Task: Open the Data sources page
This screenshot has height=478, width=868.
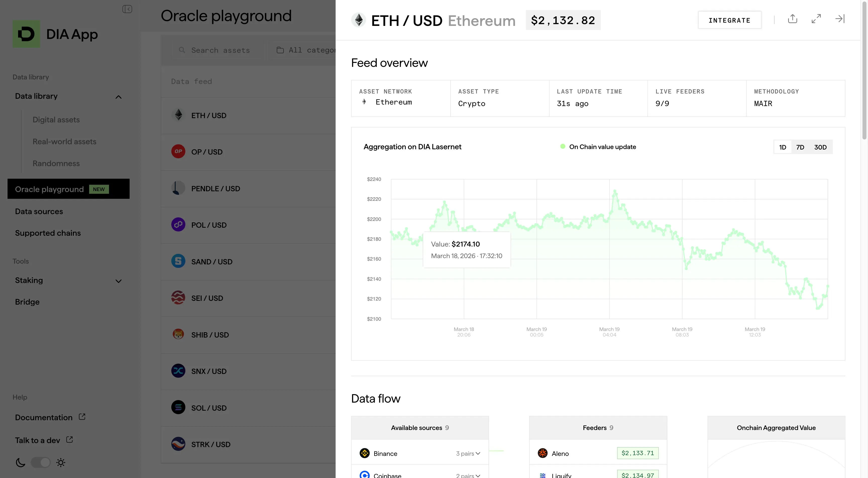Action: [39, 211]
